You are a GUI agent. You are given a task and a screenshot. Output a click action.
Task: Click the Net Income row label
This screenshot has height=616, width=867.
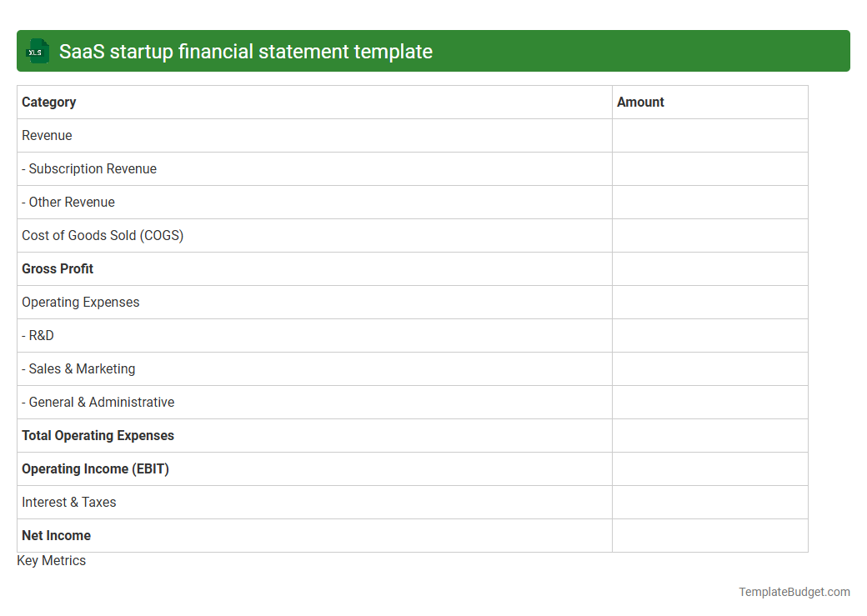[56, 535]
